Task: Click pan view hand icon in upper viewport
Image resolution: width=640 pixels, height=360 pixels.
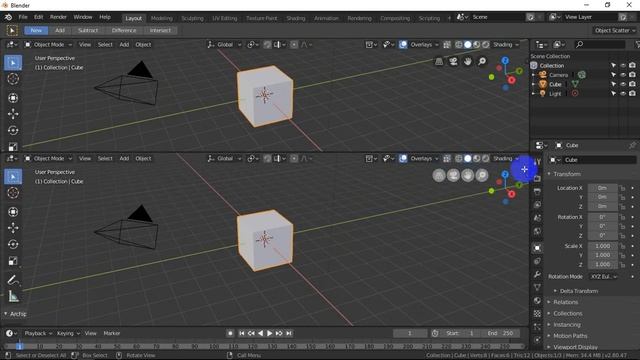Action: (467, 61)
